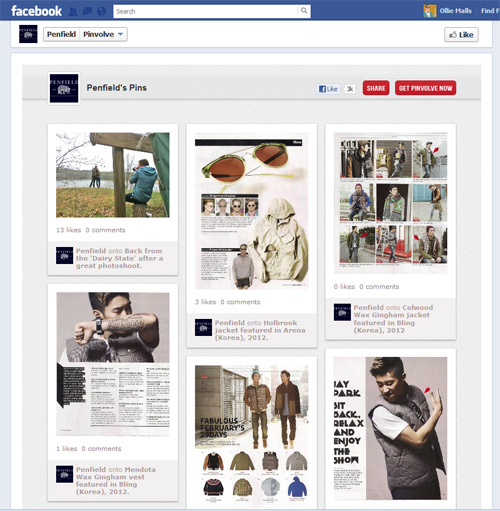Screen dimensions: 500x511
Task: Open the sunglasses and Holbrook jacket image
Action: pos(252,211)
